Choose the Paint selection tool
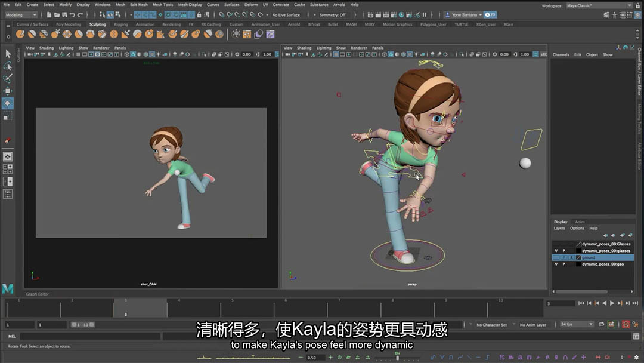This screenshot has height=363, width=644. coord(8,78)
